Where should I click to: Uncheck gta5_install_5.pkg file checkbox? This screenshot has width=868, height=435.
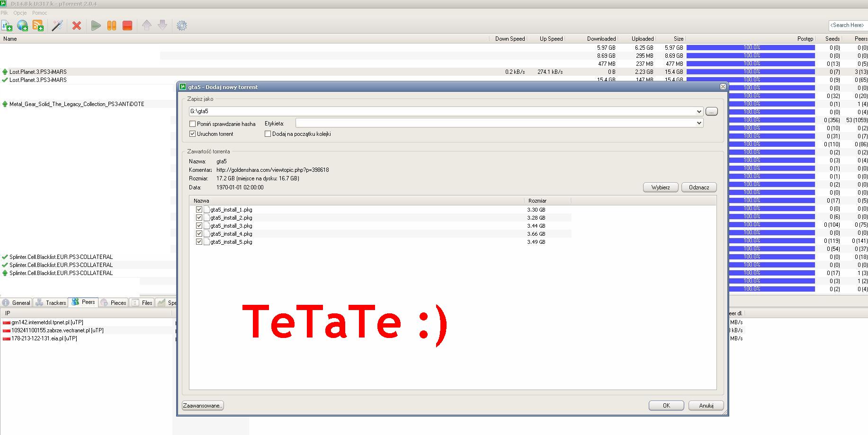pos(199,242)
